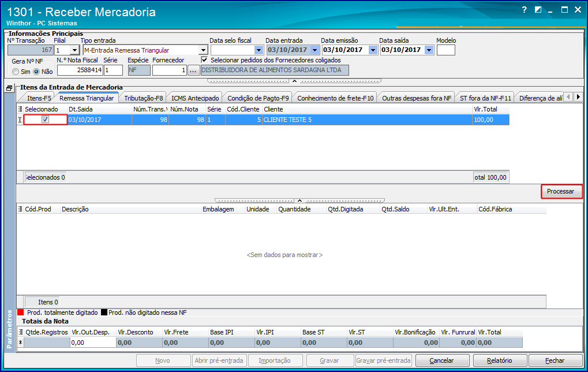Collapse the Remessa grid splitter below Processar
Screen dimensions: 588x372
299,200
